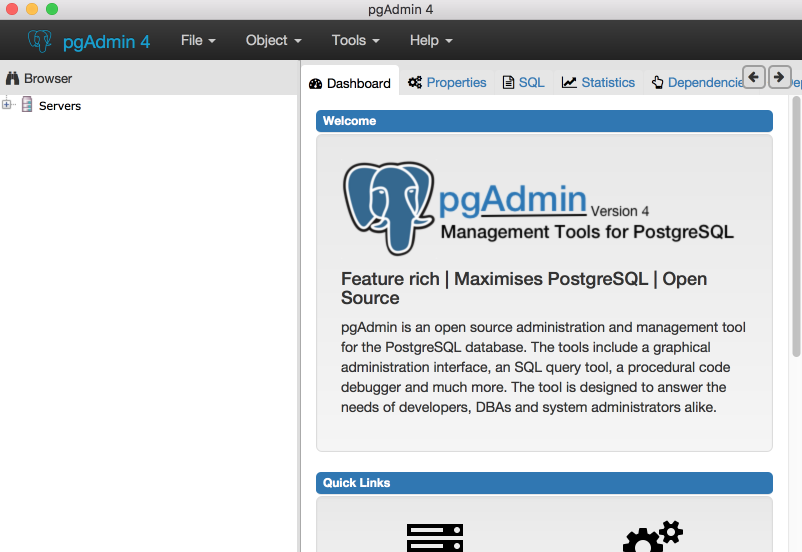
Task: Select the Servers tree item
Action: point(60,105)
